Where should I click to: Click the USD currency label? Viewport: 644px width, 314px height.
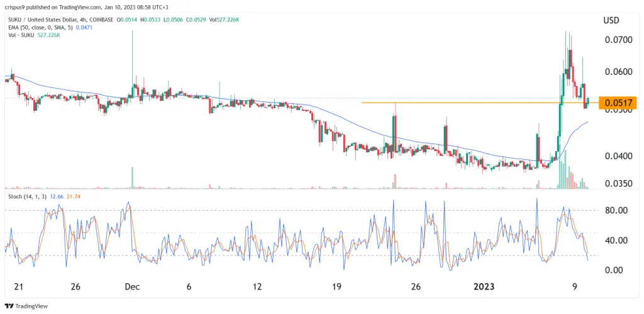click(x=611, y=20)
